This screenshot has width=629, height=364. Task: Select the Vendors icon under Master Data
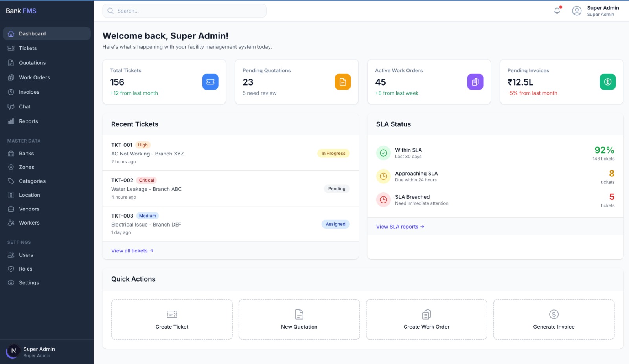[11, 209]
